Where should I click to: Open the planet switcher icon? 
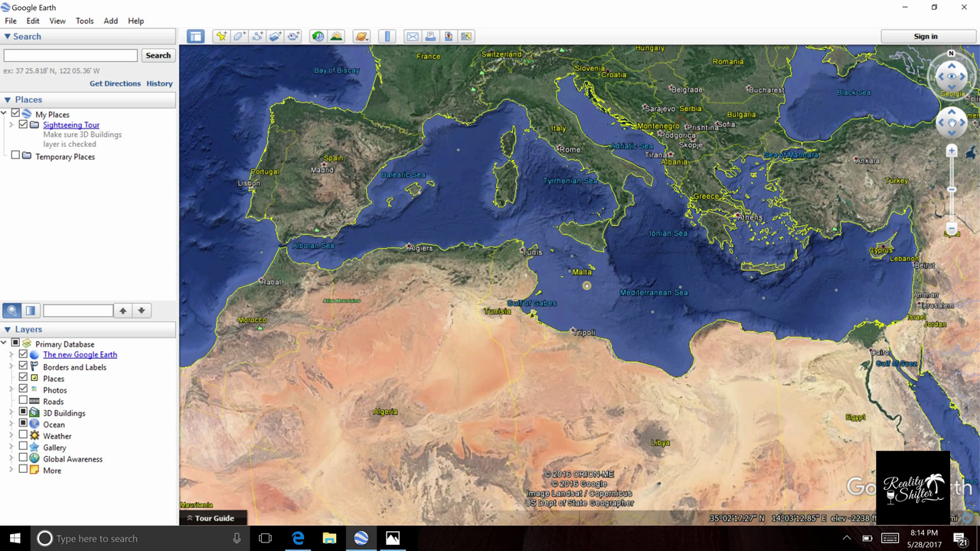pyautogui.click(x=361, y=37)
